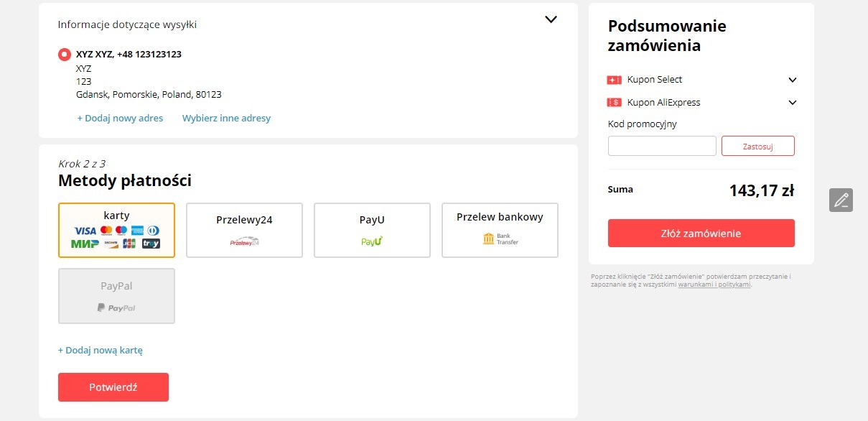Image resolution: width=868 pixels, height=421 pixels.
Task: Place order via 'Złóż zamówienie' button
Action: 701,233
